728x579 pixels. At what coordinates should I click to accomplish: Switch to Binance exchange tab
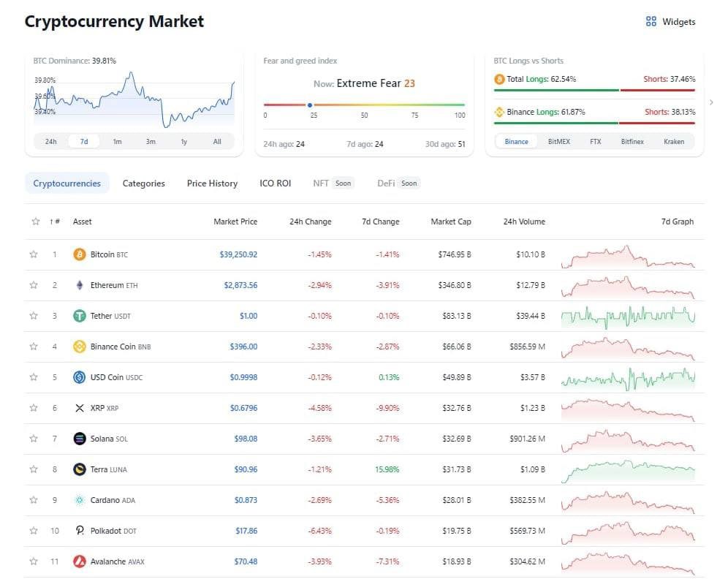[516, 142]
